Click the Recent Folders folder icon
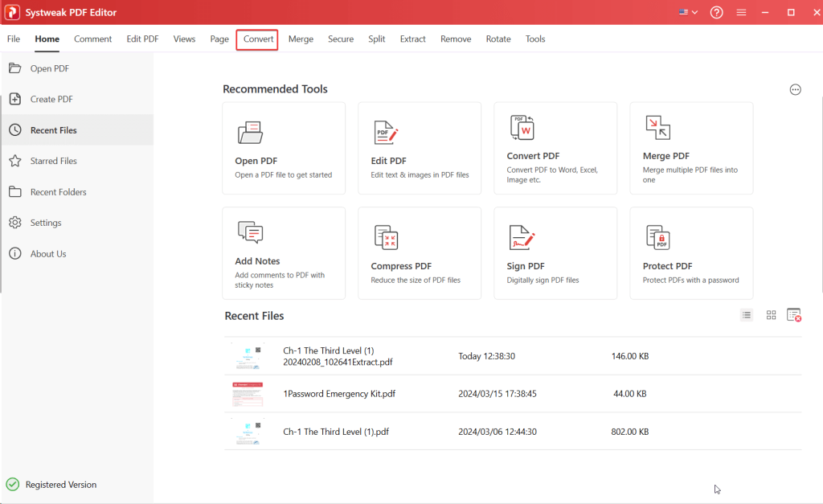This screenshot has height=504, width=823. 15,191
